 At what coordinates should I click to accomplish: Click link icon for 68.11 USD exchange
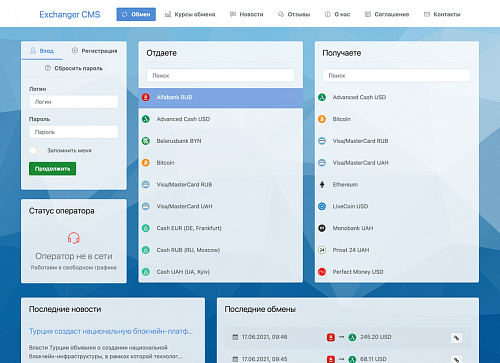[456, 359]
